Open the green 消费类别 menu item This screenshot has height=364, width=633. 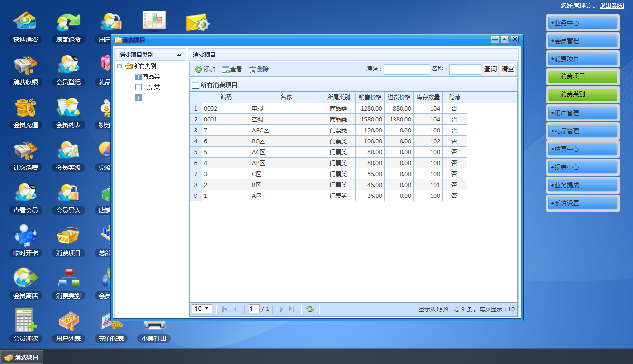tap(583, 94)
